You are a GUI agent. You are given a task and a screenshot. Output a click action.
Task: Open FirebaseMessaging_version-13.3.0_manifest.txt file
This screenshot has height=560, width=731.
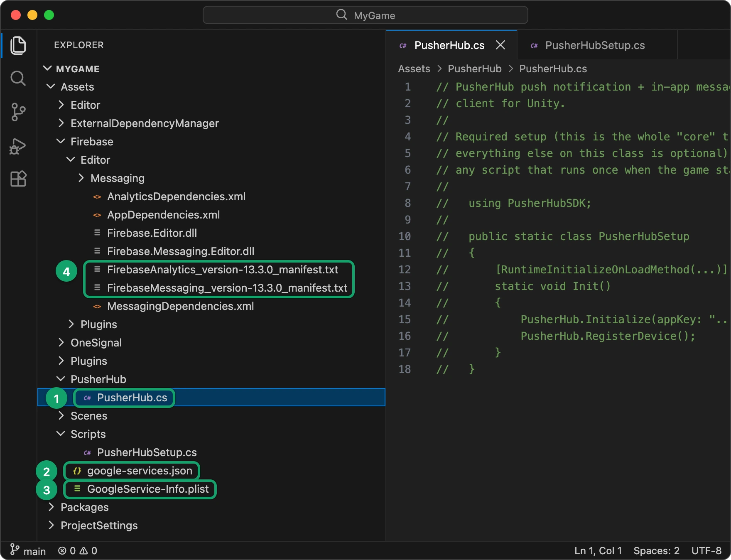pyautogui.click(x=211, y=288)
